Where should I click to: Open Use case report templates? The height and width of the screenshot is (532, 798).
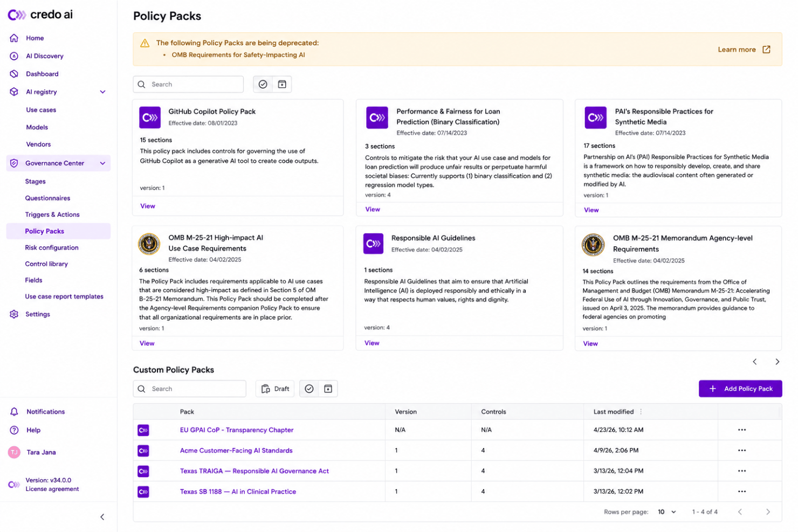click(x=64, y=296)
